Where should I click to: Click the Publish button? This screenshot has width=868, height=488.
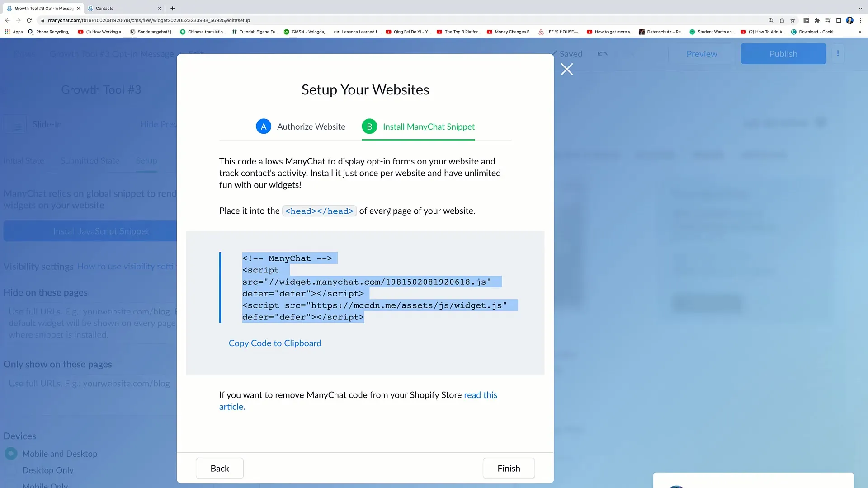(x=783, y=54)
